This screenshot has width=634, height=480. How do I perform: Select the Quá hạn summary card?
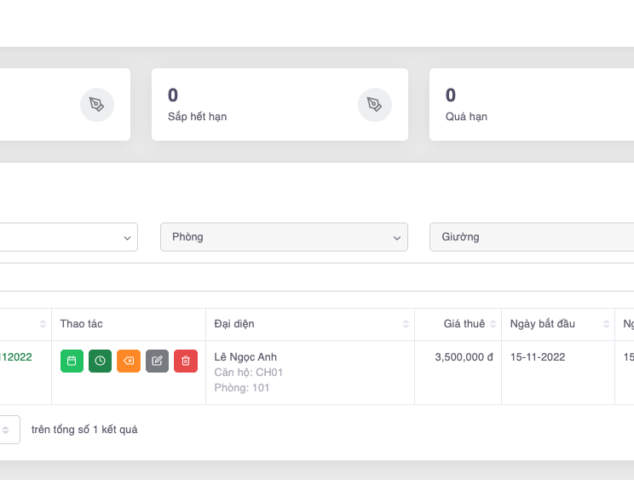click(531, 104)
